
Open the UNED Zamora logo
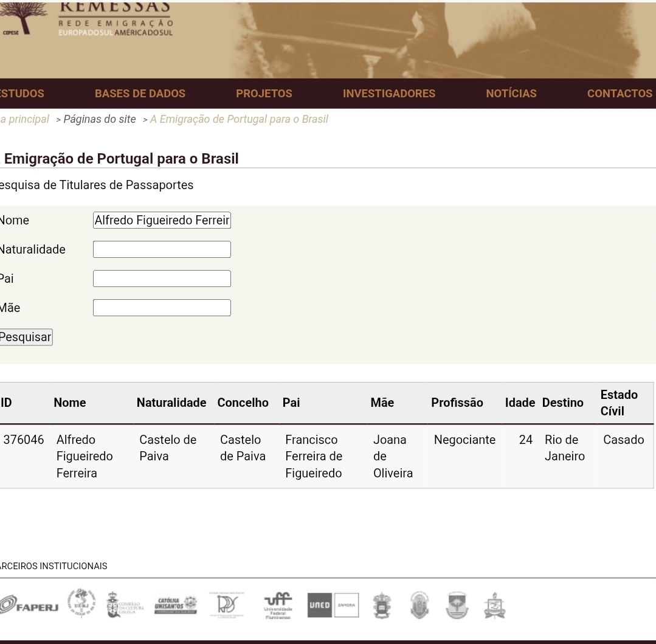coord(333,606)
